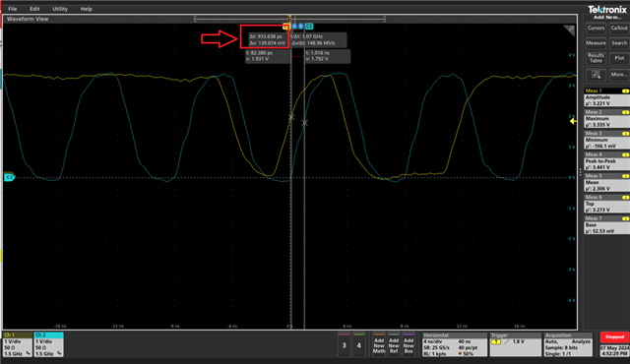Turn on channel 3 button

(x=344, y=344)
